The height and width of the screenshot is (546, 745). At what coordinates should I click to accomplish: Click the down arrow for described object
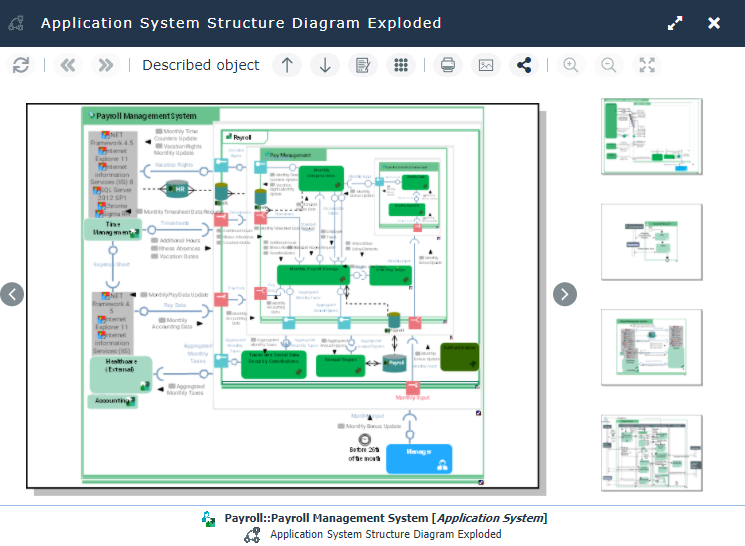[x=324, y=65]
